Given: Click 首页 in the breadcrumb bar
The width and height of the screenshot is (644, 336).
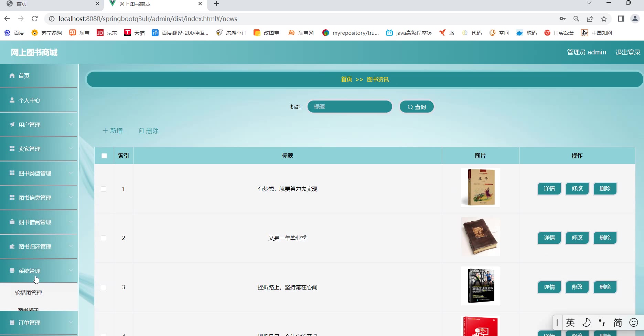Looking at the screenshot, I should tap(346, 80).
